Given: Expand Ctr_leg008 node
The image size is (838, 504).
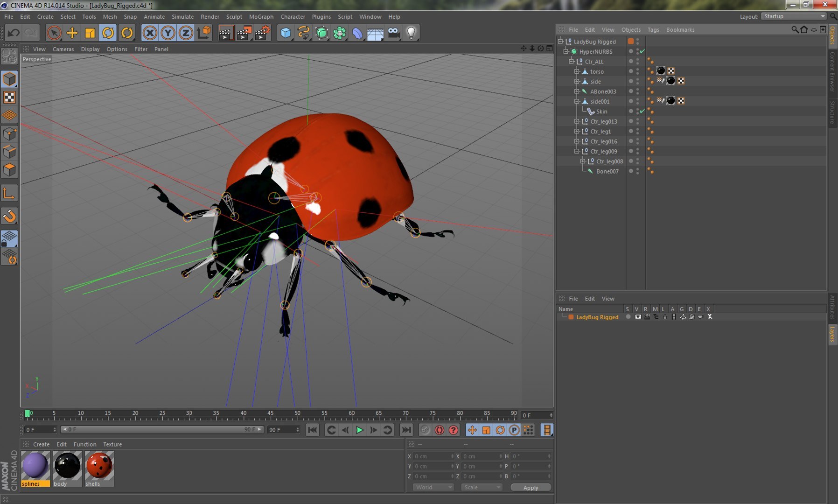Looking at the screenshot, I should coord(582,161).
